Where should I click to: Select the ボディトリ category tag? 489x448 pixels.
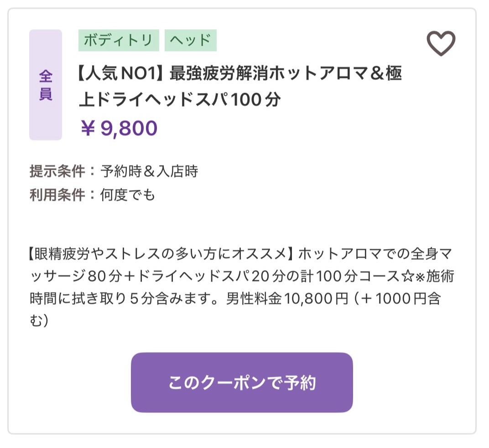tap(119, 40)
